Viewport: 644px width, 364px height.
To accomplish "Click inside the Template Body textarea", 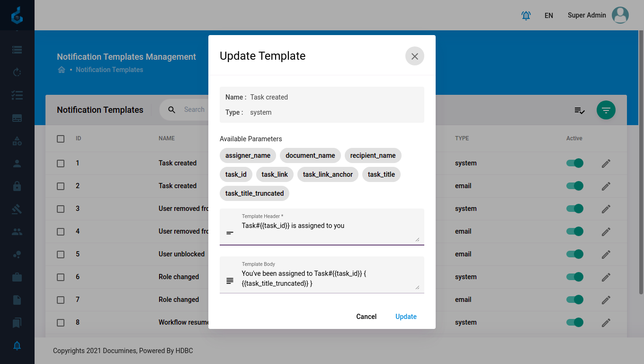I will point(327,279).
